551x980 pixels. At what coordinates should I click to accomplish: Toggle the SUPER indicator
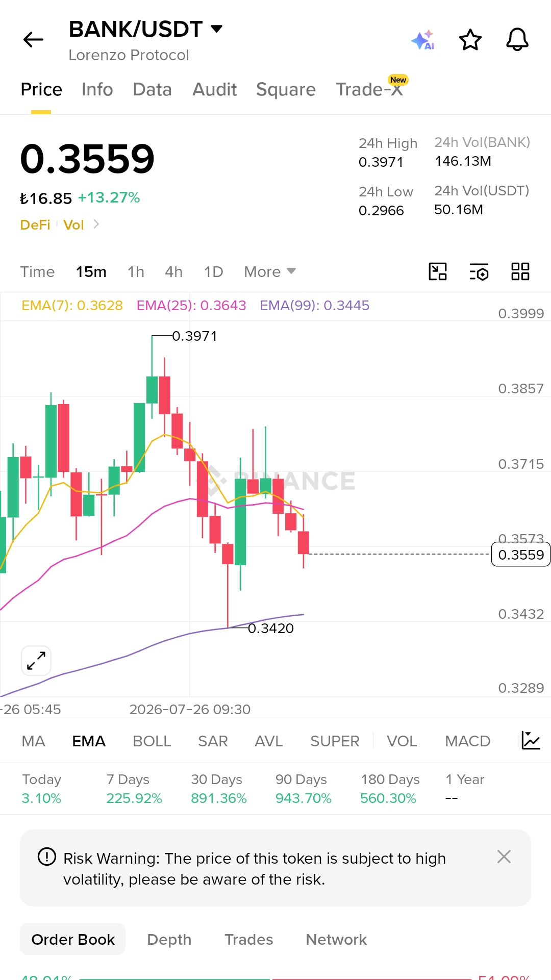335,741
